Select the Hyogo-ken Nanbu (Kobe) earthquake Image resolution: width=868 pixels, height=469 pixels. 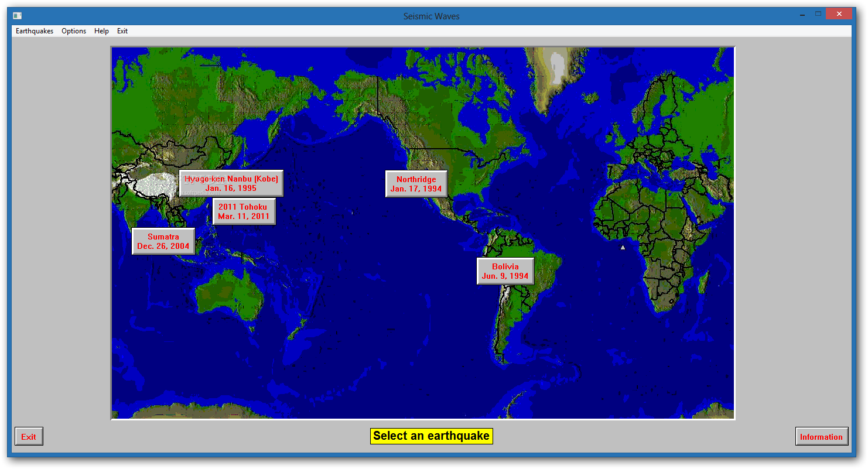pyautogui.click(x=231, y=183)
